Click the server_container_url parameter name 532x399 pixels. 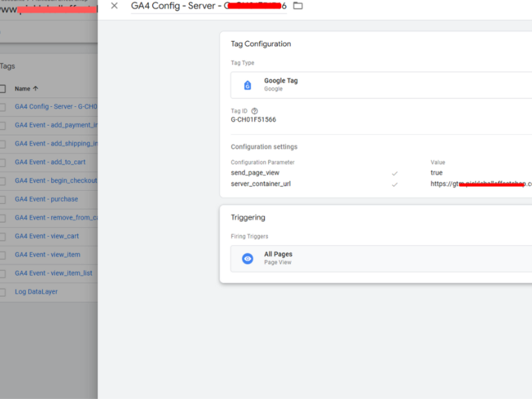click(x=261, y=184)
